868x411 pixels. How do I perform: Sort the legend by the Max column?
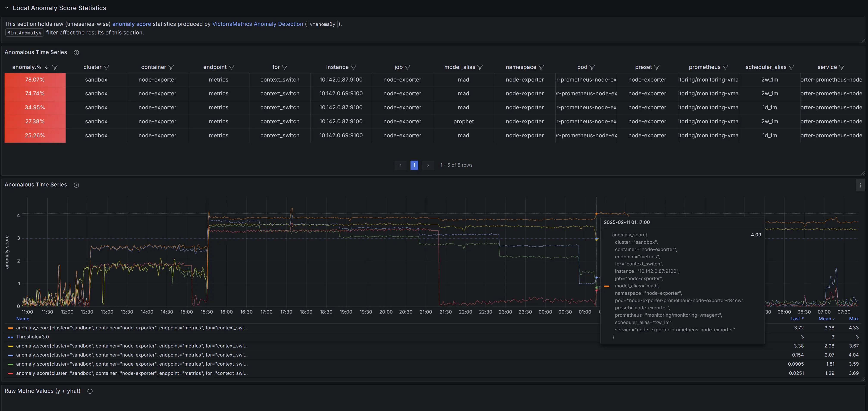pos(854,319)
